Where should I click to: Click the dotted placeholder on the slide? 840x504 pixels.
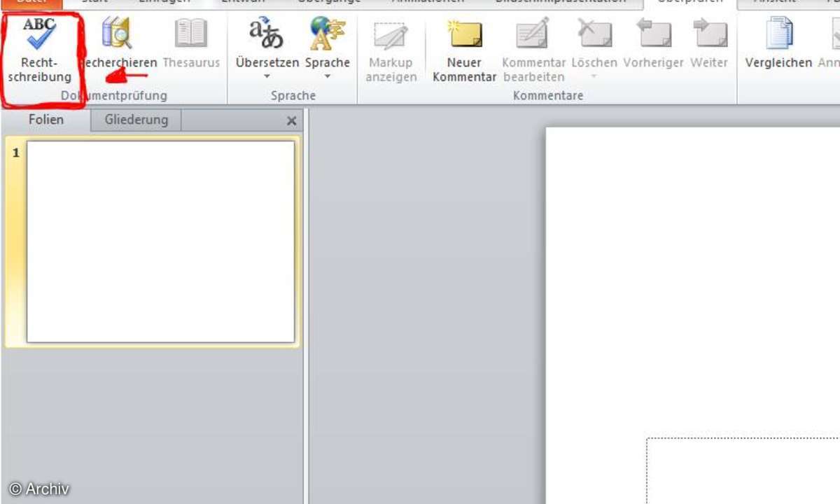[743, 470]
